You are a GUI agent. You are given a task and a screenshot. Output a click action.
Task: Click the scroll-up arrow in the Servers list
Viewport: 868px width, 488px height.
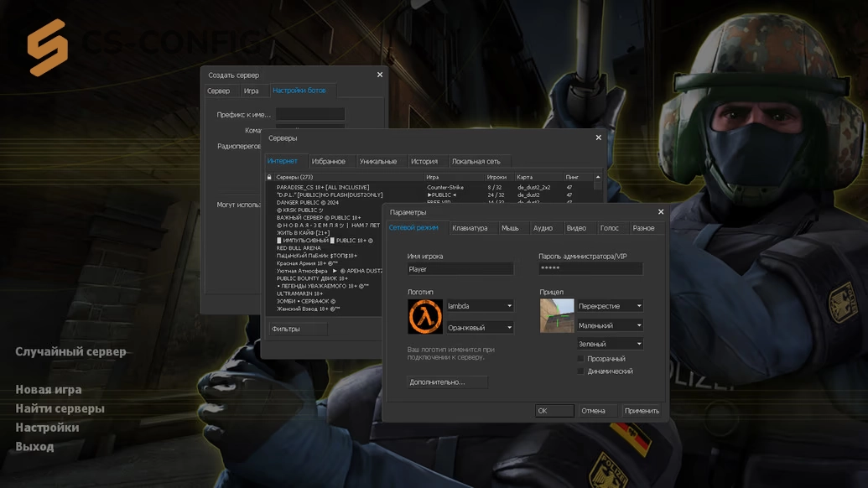(598, 177)
